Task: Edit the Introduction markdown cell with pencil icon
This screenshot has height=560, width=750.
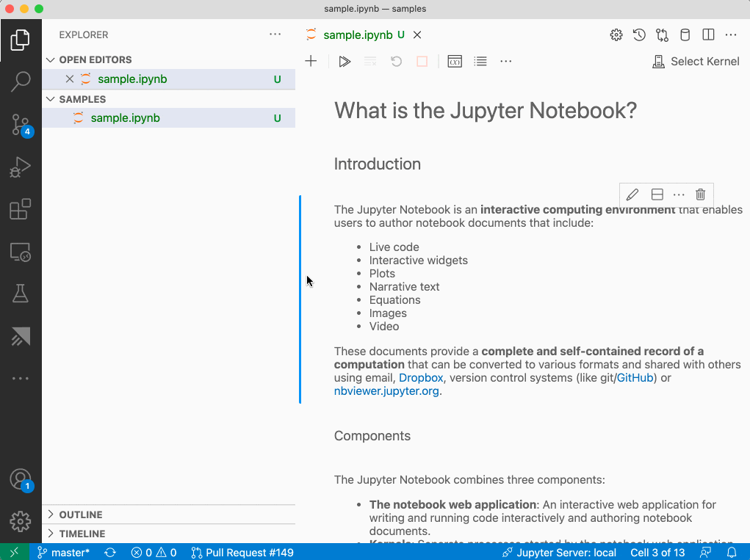Action: [x=632, y=194]
